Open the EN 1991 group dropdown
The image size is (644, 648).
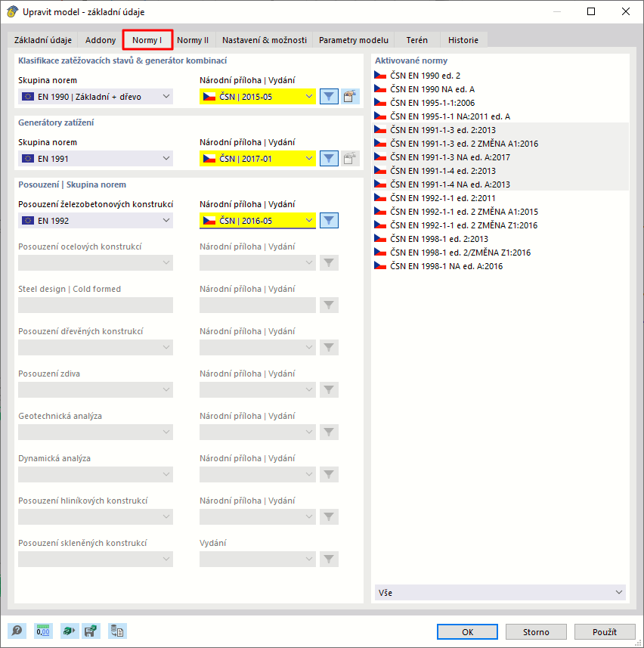pyautogui.click(x=95, y=159)
